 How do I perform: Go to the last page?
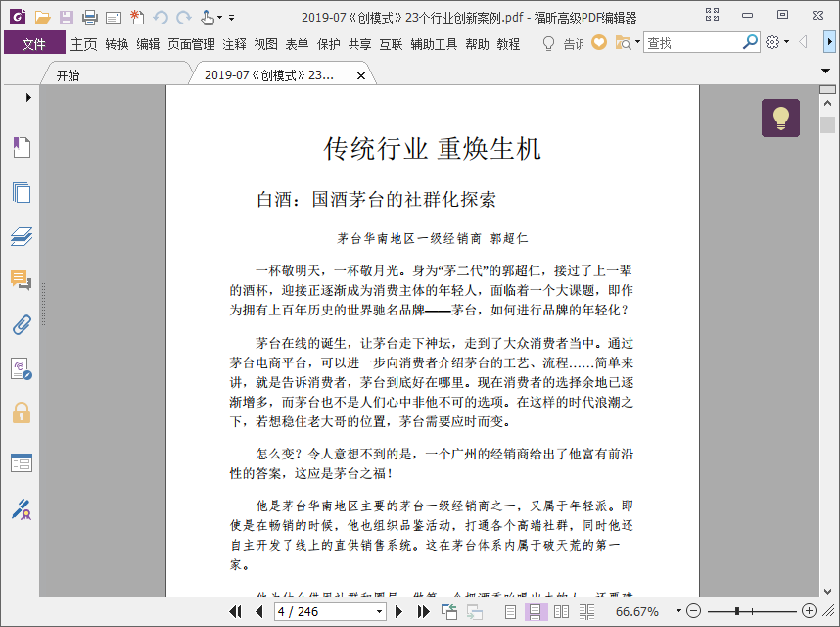click(x=423, y=611)
